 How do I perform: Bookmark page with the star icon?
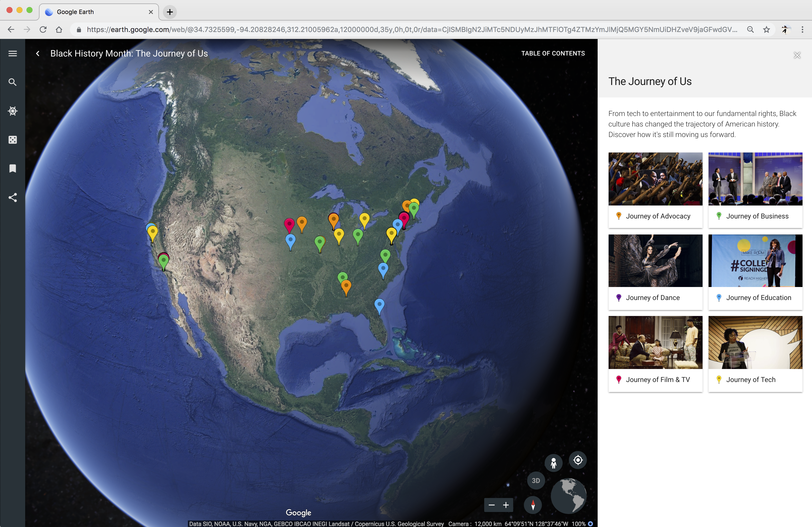766,30
